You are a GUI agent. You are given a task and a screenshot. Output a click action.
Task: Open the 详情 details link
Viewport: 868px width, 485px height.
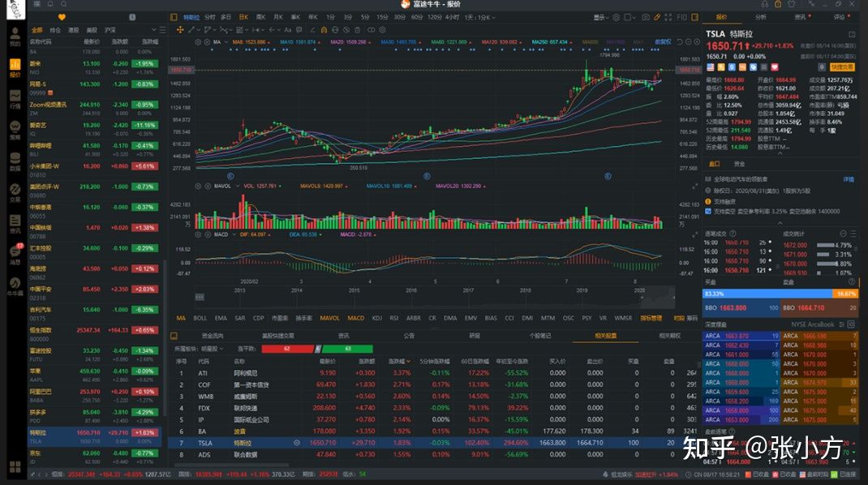(849, 179)
